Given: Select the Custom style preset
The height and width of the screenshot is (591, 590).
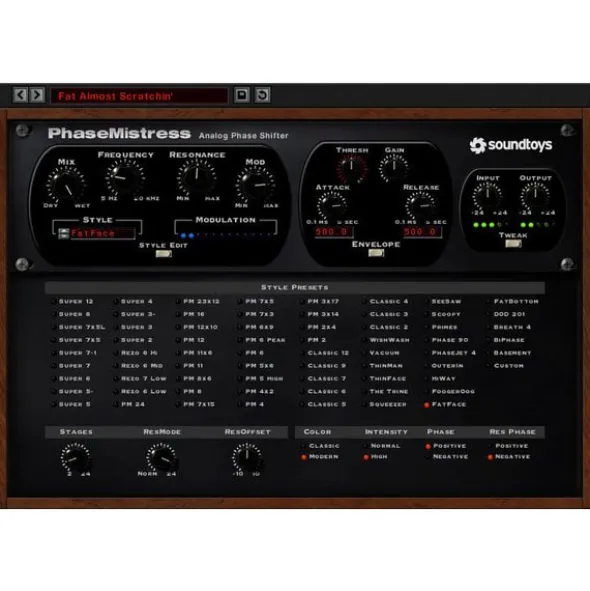Looking at the screenshot, I should point(506,366).
